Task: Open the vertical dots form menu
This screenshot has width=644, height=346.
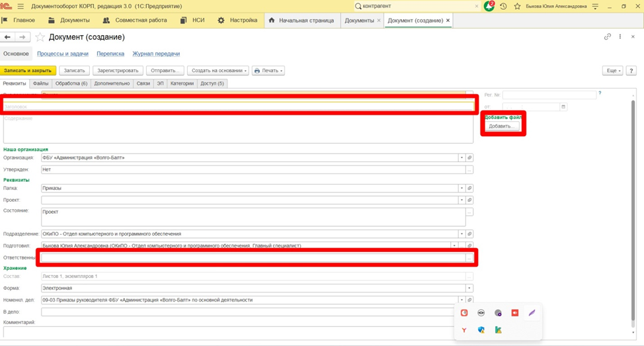Action: pyautogui.click(x=620, y=36)
